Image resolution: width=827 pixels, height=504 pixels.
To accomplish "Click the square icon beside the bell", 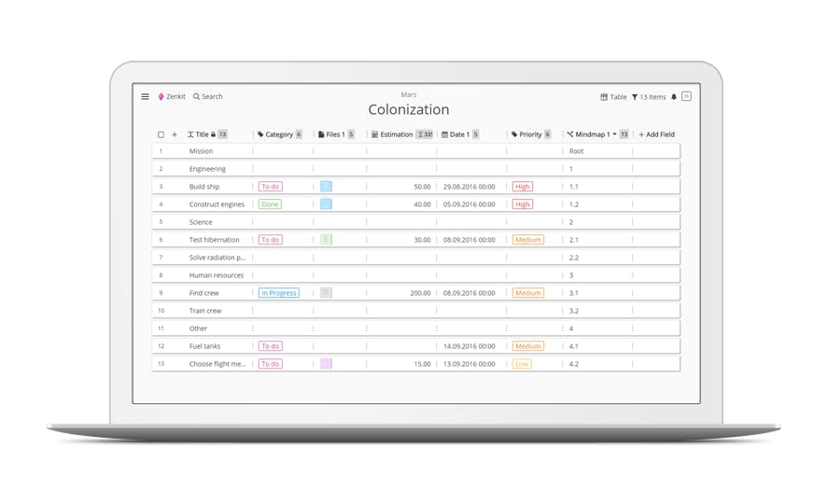I will coord(686,96).
